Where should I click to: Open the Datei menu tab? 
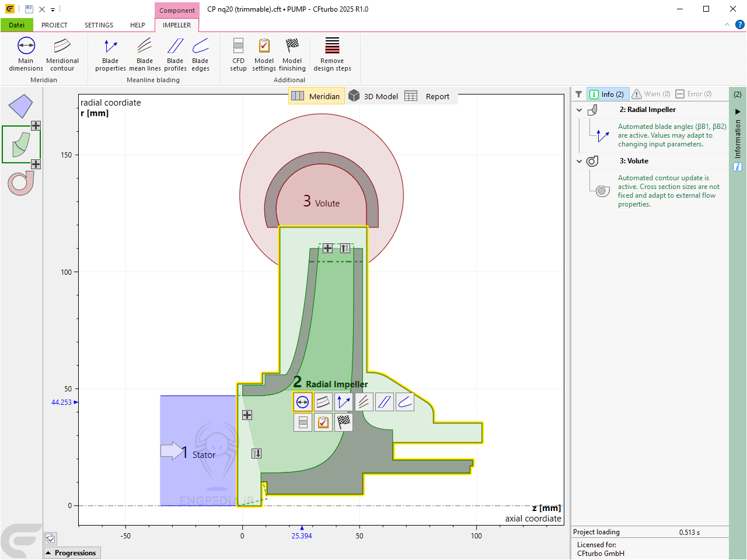[17, 25]
